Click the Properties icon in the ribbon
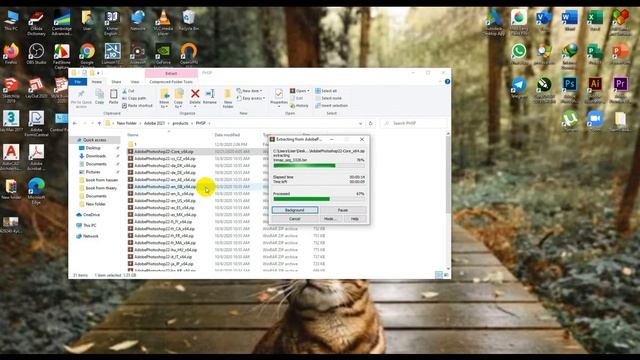The image size is (640, 360). click(279, 98)
